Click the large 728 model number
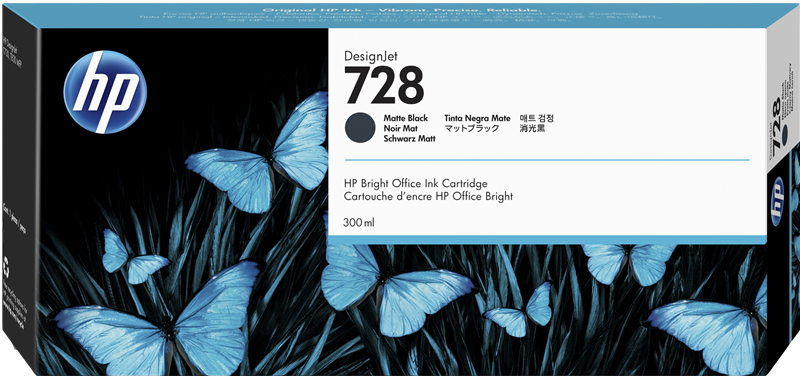The width and height of the screenshot is (800, 376). point(384,85)
